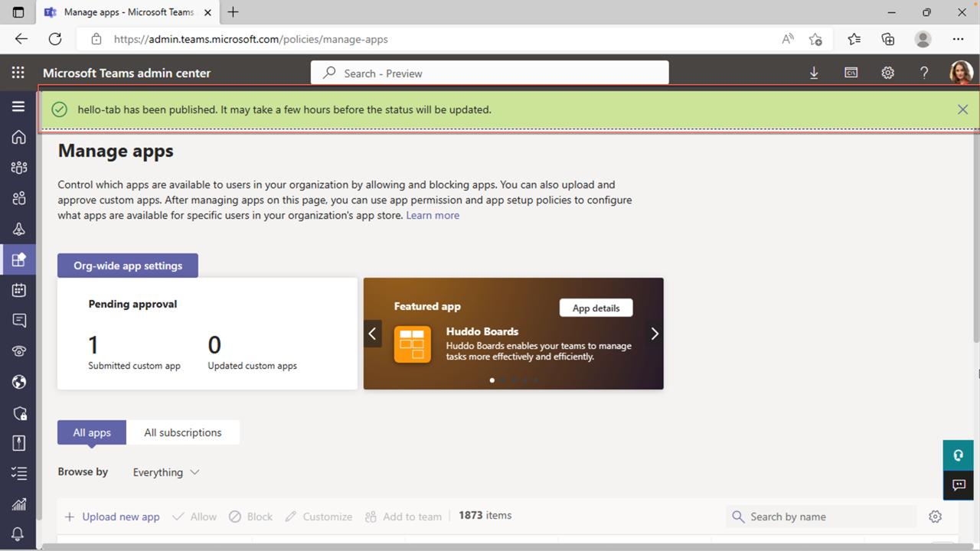980x551 pixels.
Task: Toggle the hamburger navigation menu
Action: (18, 106)
